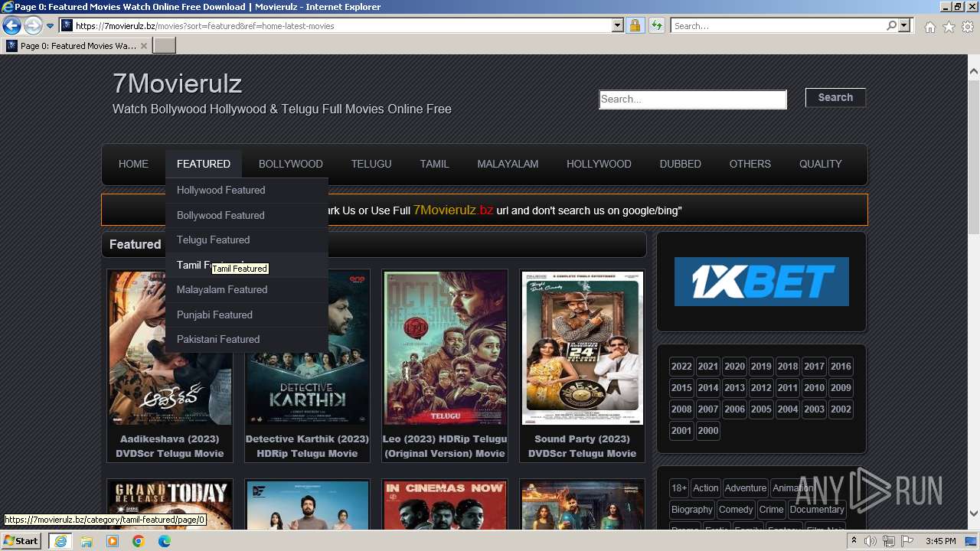Viewport: 980px width, 551px height.
Task: Select the Featured Movies tab
Action: 77,46
